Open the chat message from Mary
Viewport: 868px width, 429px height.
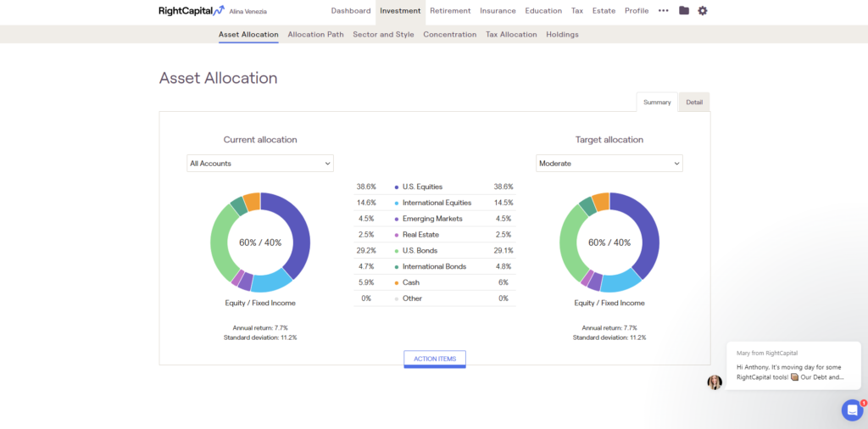click(x=793, y=366)
